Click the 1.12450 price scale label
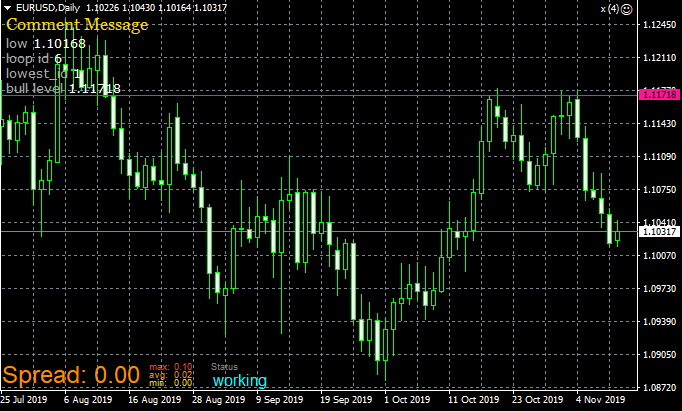The height and width of the screenshot is (412, 682). [x=659, y=25]
